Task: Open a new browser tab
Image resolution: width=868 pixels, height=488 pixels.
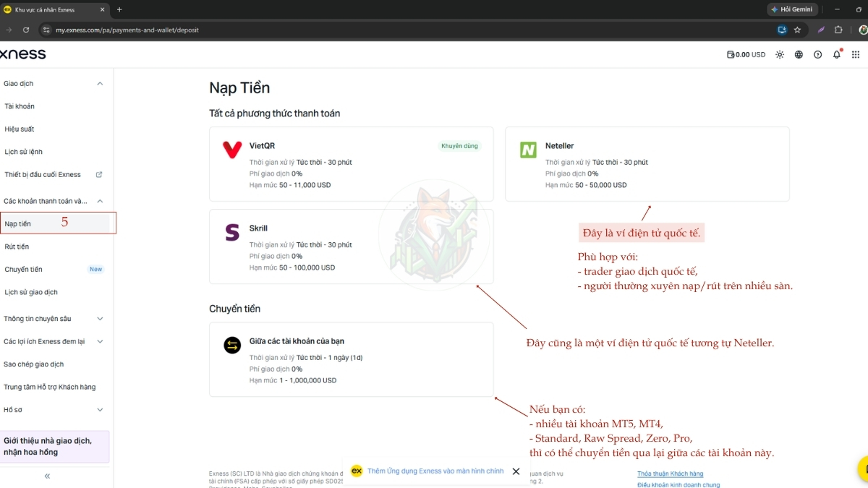Action: point(119,9)
